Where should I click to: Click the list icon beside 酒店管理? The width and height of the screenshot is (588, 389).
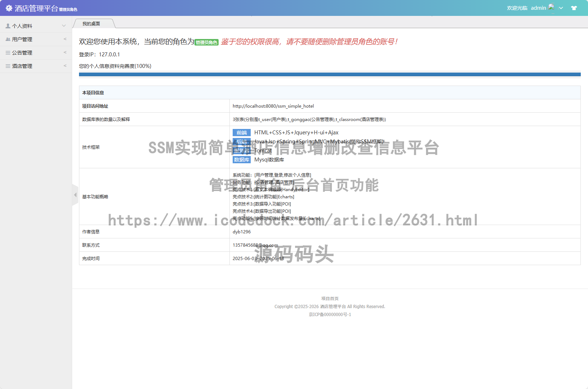8,66
